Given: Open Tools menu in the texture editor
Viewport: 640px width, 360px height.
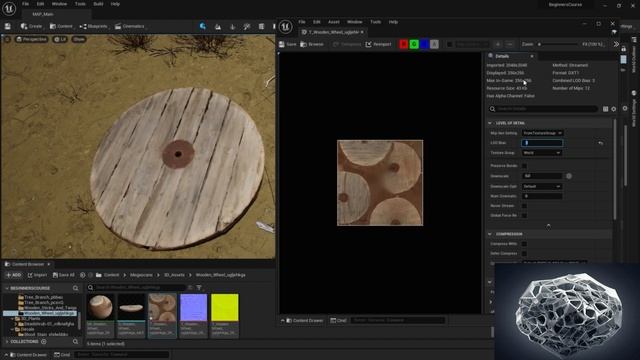Looking at the screenshot, I should [376, 22].
